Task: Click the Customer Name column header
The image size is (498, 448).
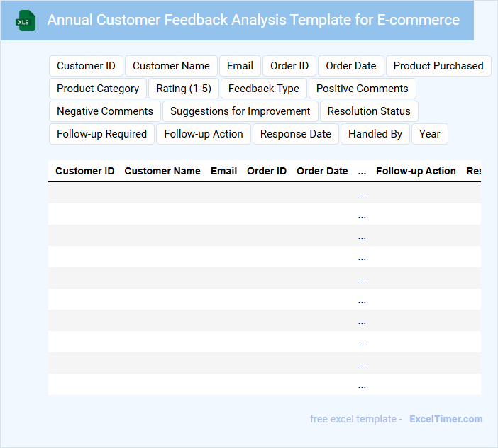Action: 162,171
